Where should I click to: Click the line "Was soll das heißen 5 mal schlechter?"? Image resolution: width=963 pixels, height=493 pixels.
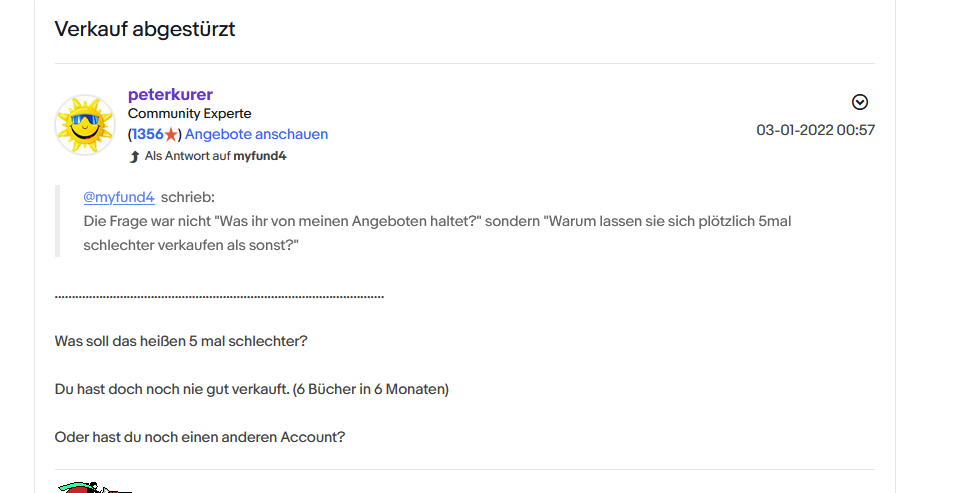[x=181, y=341]
